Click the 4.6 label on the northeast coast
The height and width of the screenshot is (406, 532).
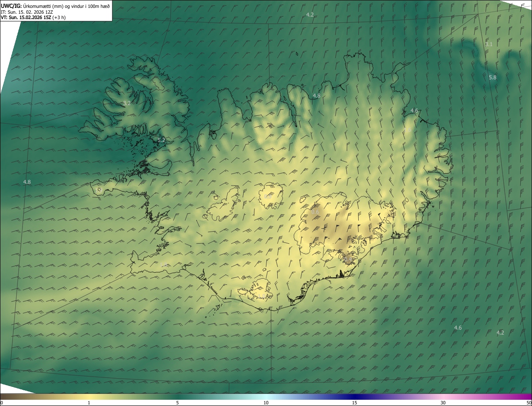[414, 110]
